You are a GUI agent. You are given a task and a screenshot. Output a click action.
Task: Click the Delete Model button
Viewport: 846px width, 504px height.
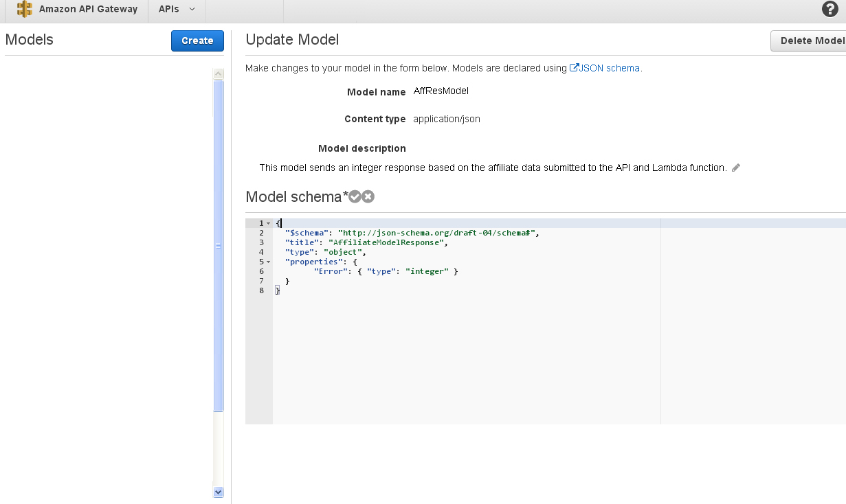pyautogui.click(x=808, y=41)
